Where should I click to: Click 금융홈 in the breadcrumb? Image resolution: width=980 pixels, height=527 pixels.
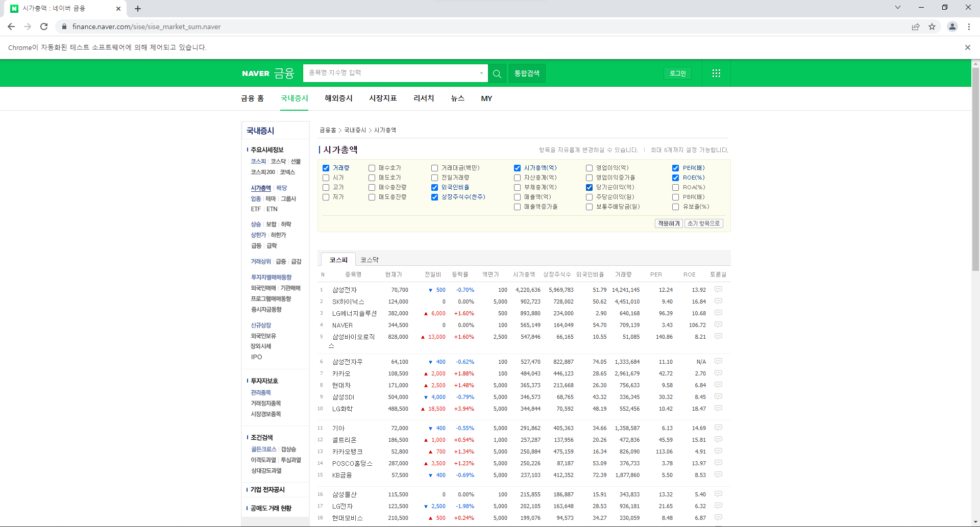click(328, 130)
